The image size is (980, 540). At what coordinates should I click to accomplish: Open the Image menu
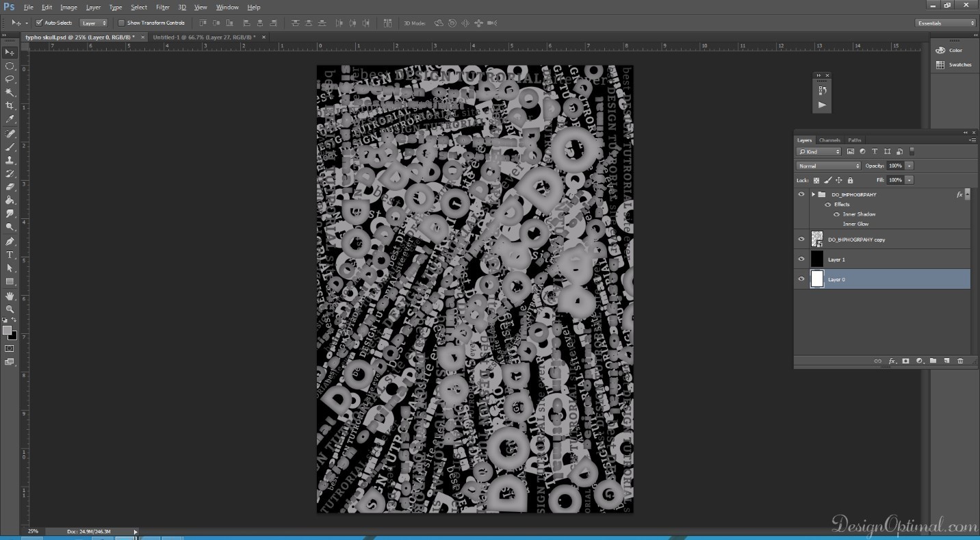tap(68, 7)
